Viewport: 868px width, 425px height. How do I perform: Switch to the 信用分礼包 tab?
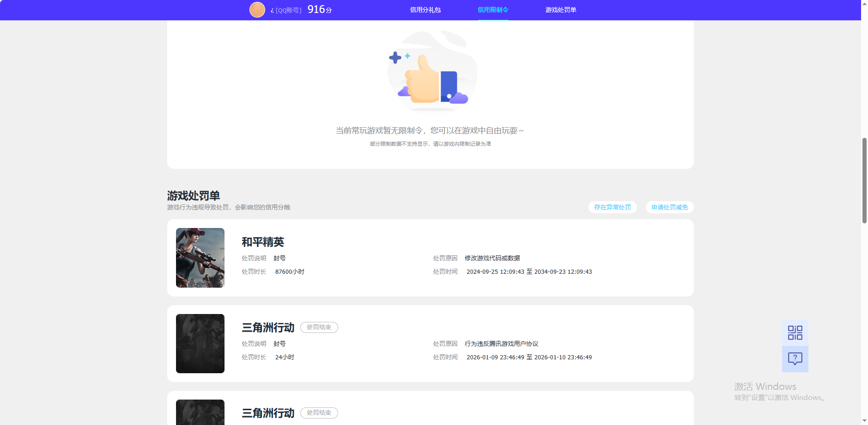tap(425, 10)
